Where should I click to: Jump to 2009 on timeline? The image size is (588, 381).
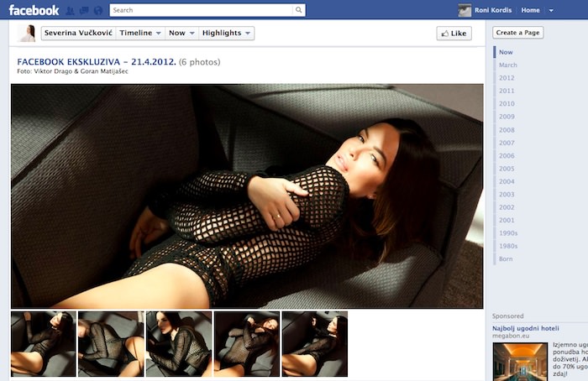(x=507, y=117)
